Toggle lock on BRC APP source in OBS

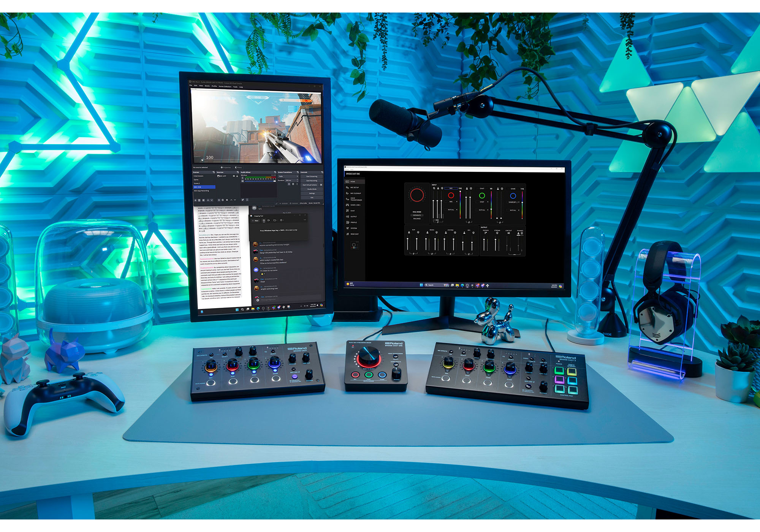(x=237, y=176)
